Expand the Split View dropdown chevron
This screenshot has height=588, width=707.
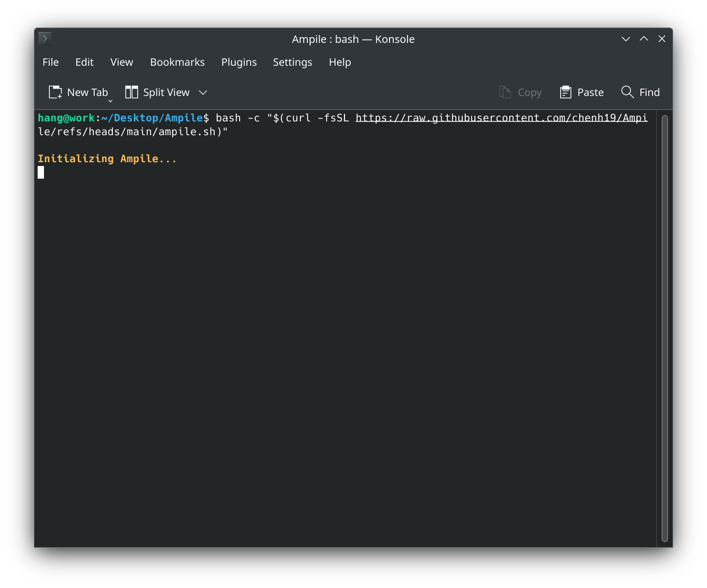tap(203, 92)
